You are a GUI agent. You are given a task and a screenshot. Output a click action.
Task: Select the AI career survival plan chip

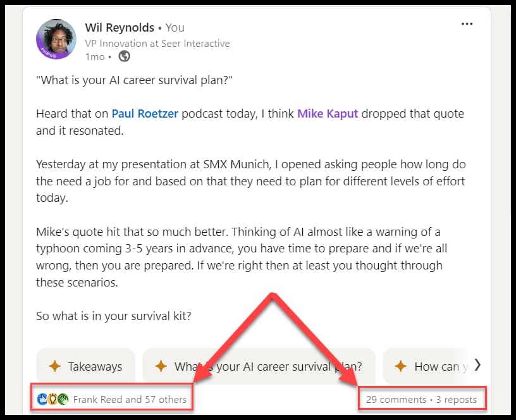[259, 366]
